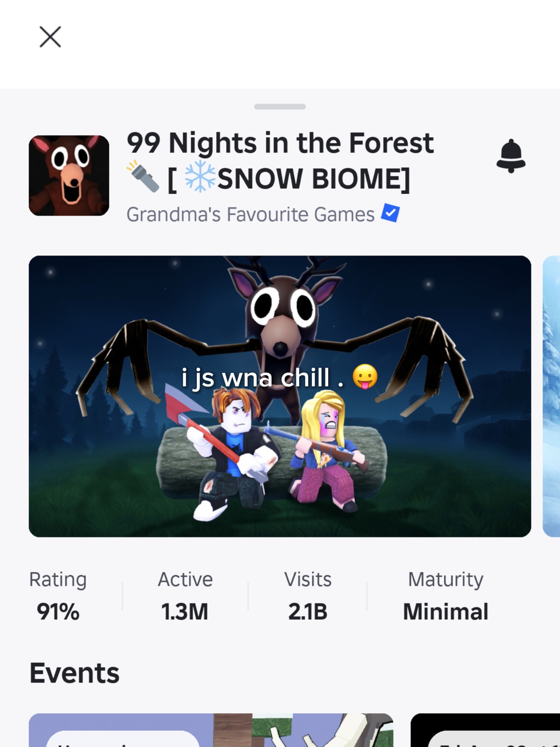Tap the 91% Rating stat
Viewport: 560px width, 747px height.
tap(58, 595)
